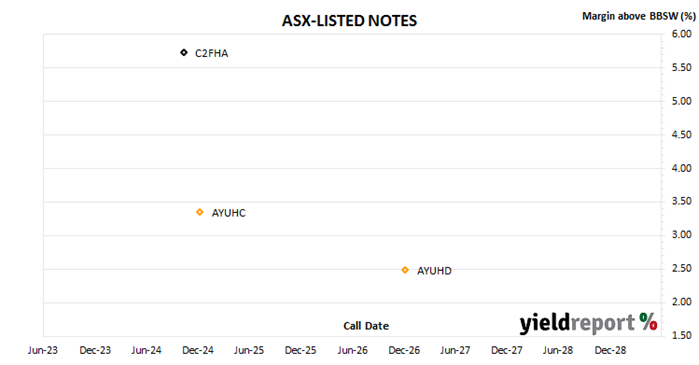Select the C2FHA data label
The width and height of the screenshot is (699, 365).
click(211, 53)
